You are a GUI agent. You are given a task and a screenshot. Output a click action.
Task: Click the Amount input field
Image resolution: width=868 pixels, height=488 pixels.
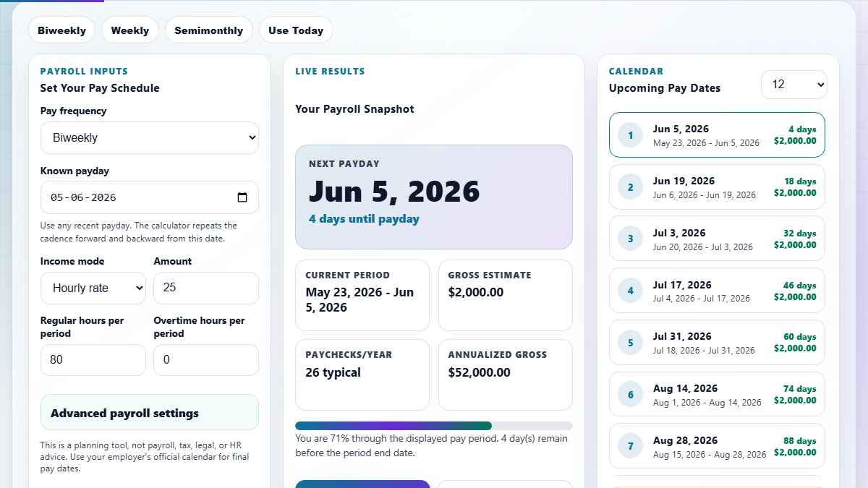[x=206, y=288]
